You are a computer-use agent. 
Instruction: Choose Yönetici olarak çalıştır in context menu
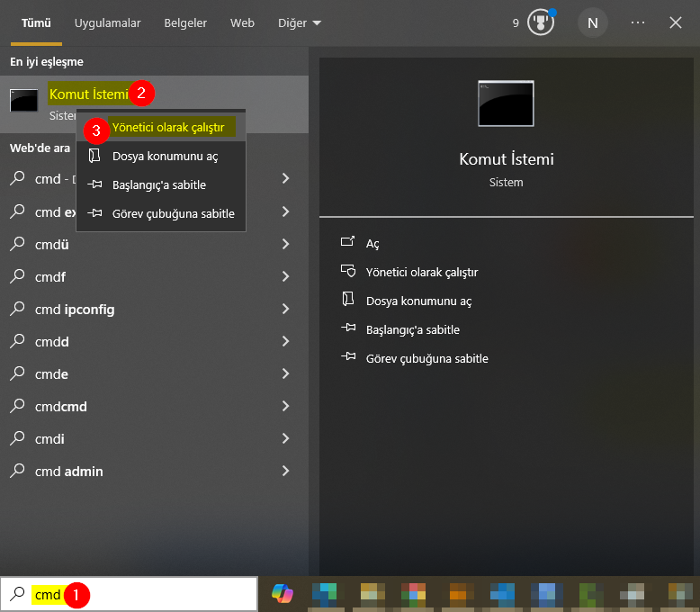pos(161,127)
